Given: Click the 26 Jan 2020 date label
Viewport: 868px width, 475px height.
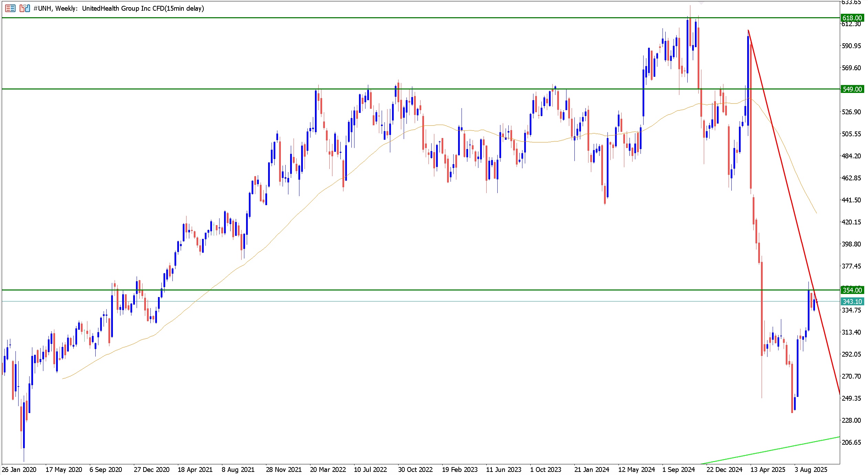Looking at the screenshot, I should [x=19, y=469].
